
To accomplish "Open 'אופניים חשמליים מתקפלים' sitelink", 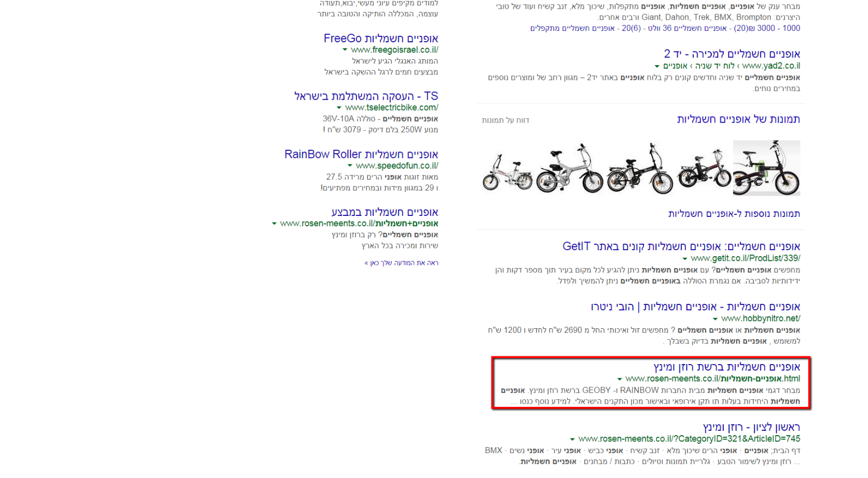I will click(x=572, y=28).
